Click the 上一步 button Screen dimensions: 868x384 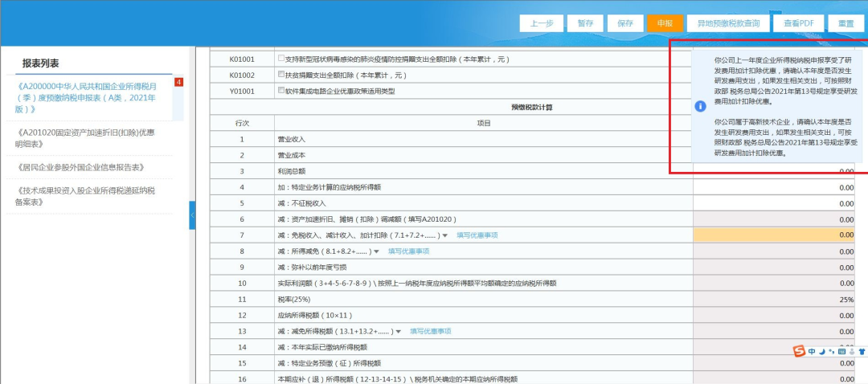[542, 24]
